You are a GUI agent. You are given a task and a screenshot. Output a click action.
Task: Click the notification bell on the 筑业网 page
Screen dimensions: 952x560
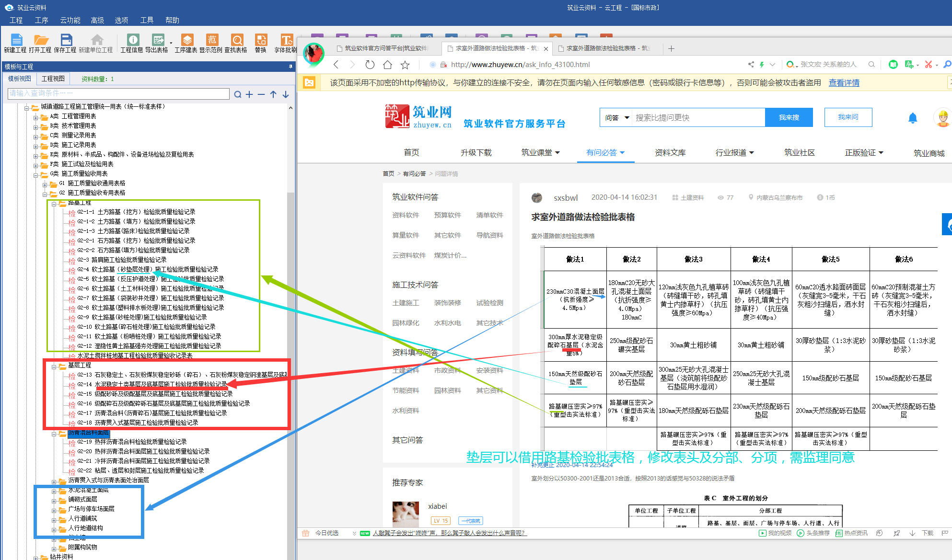pos(913,118)
